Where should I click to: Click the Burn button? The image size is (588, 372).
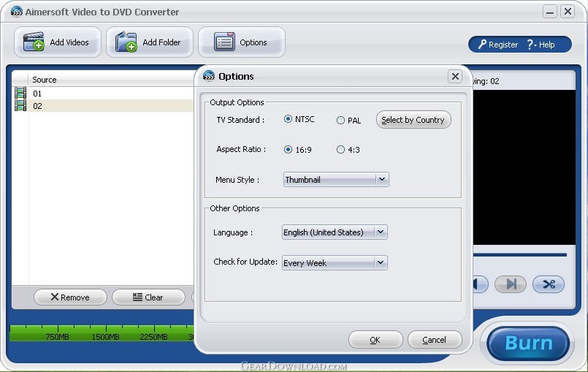(528, 343)
